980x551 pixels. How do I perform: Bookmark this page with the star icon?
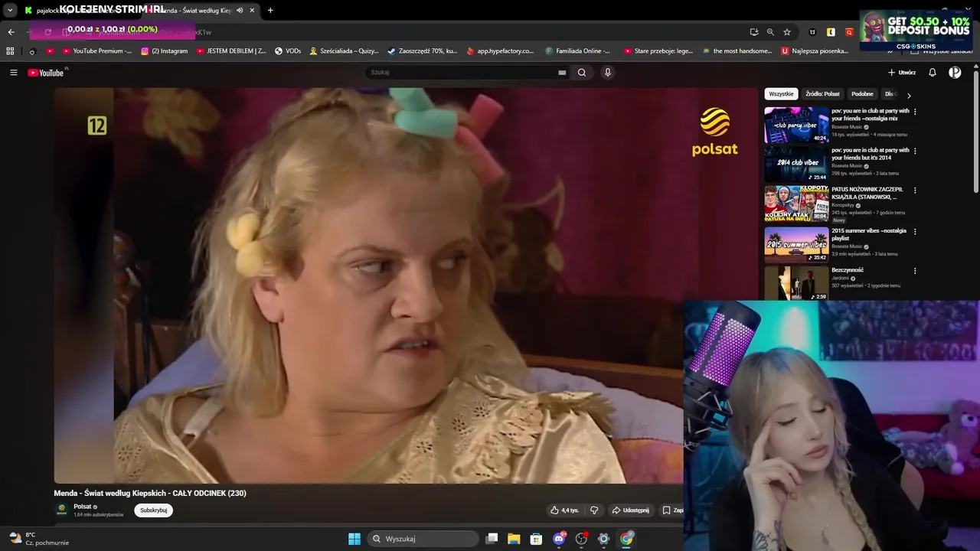pyautogui.click(x=787, y=32)
